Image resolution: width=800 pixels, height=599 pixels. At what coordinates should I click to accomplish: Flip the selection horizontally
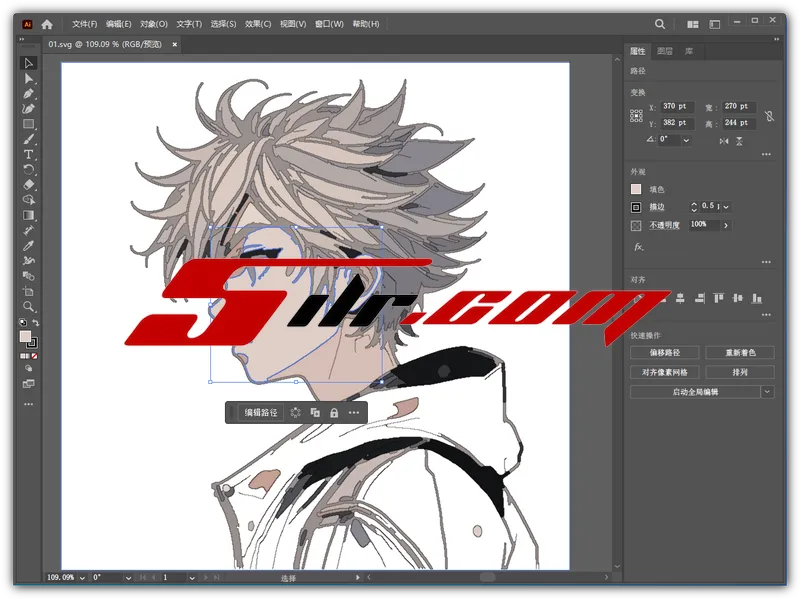[724, 141]
